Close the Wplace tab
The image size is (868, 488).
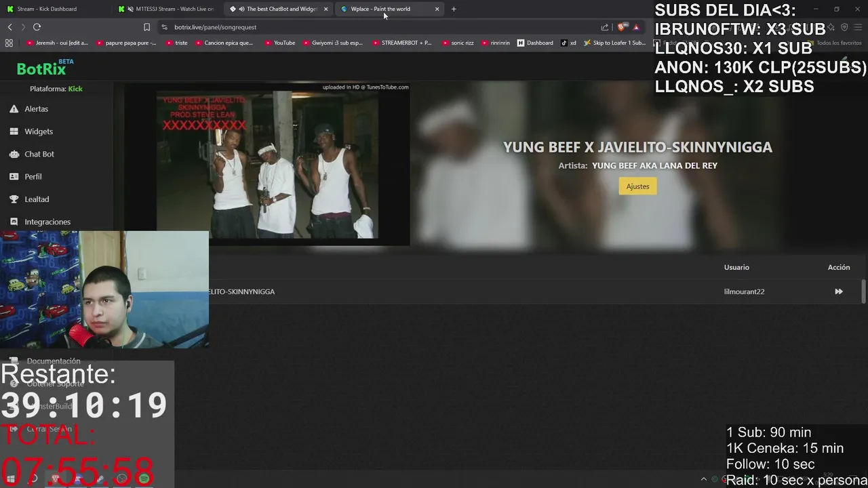(x=437, y=9)
